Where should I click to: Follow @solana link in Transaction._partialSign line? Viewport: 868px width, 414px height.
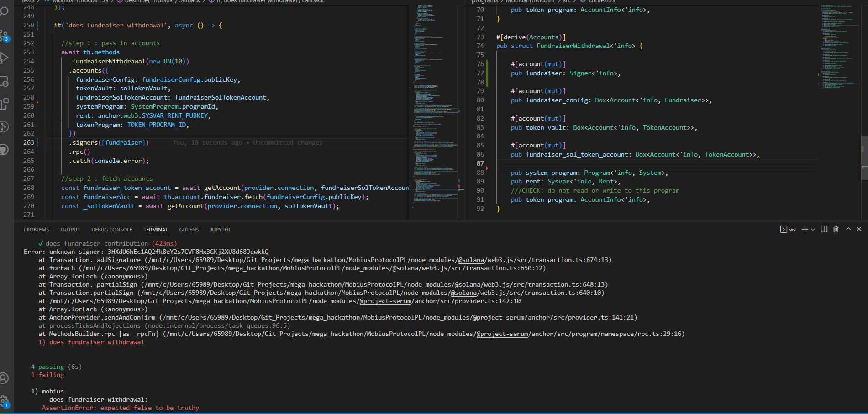(467, 284)
